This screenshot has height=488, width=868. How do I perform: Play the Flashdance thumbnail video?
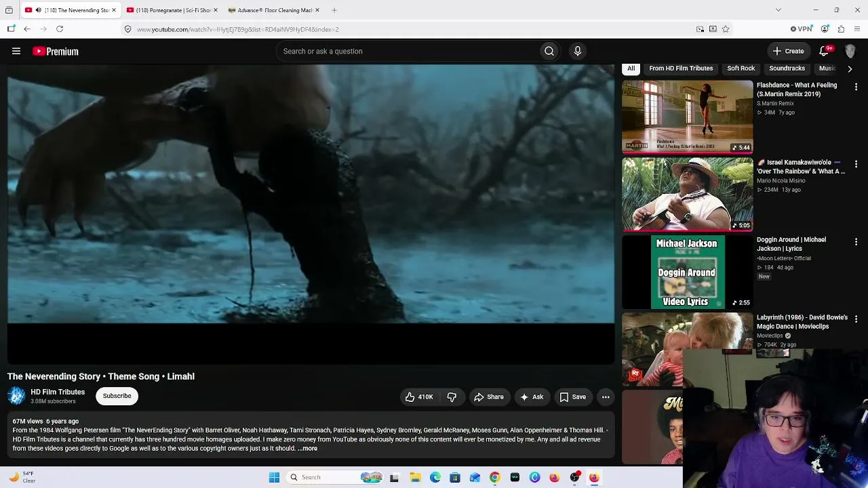[x=688, y=117]
